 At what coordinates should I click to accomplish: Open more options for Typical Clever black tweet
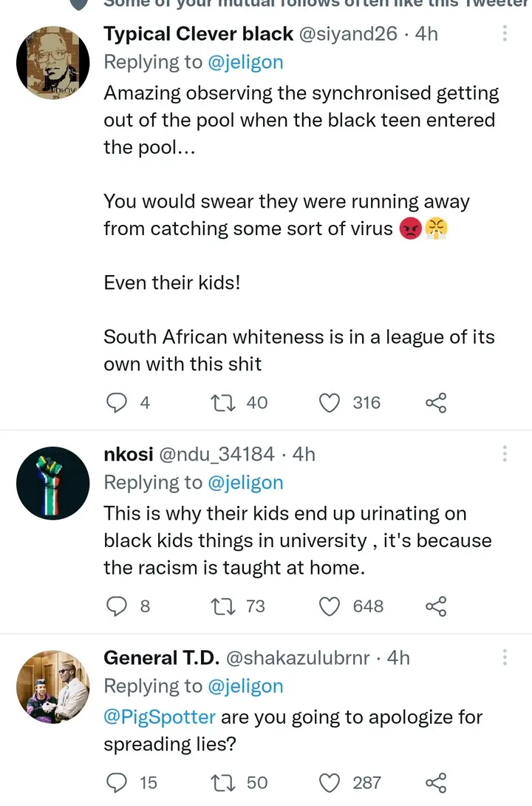pyautogui.click(x=505, y=33)
